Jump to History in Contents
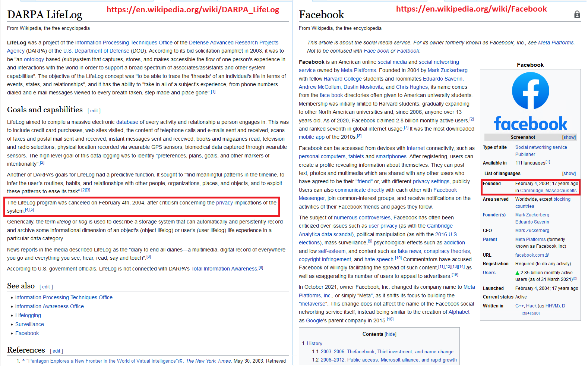This screenshot has width=588, height=366. pos(314,344)
